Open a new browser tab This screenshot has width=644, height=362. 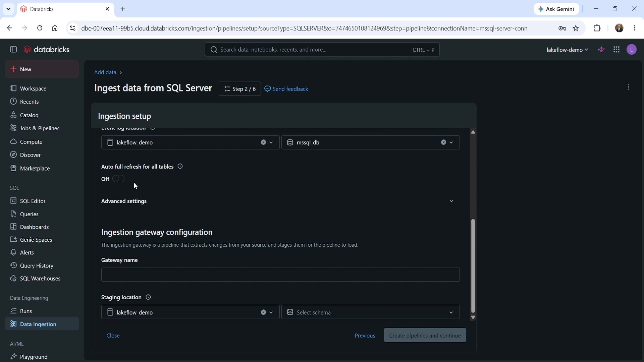pos(123,9)
